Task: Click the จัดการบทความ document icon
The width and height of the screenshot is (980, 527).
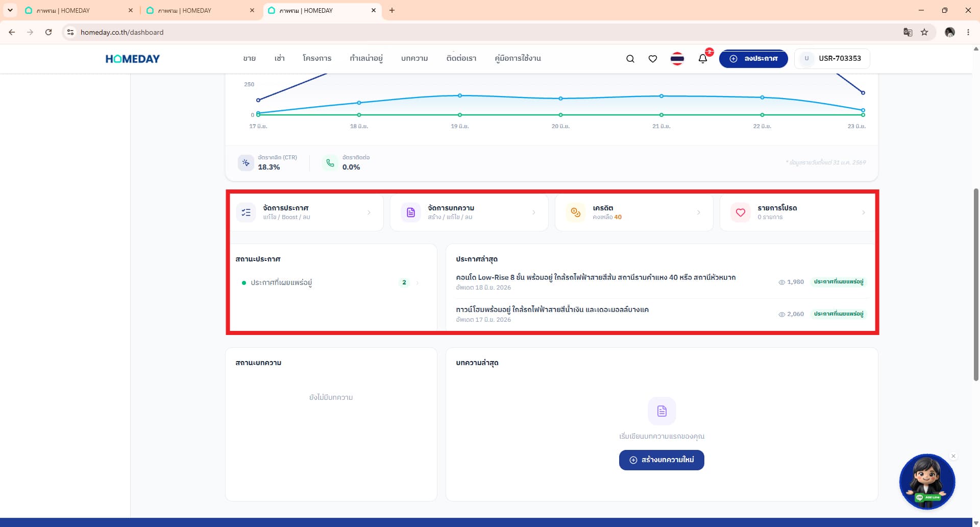Action: [x=411, y=212]
